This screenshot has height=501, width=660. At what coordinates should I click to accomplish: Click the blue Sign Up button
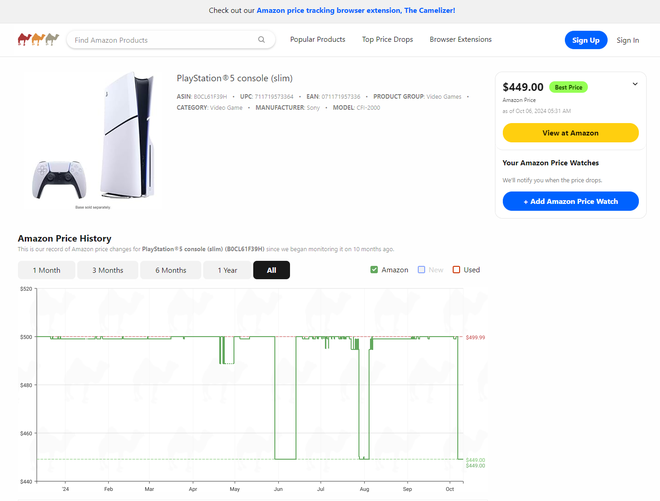585,40
